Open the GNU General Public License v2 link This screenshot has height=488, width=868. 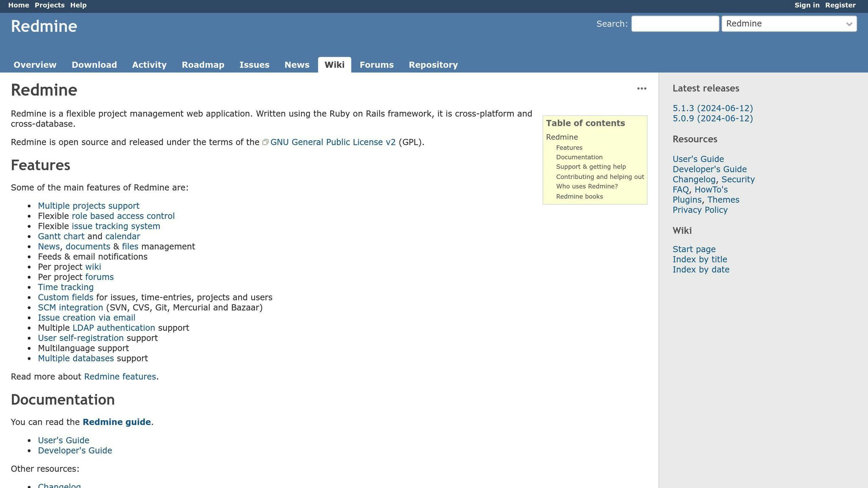pos(333,142)
